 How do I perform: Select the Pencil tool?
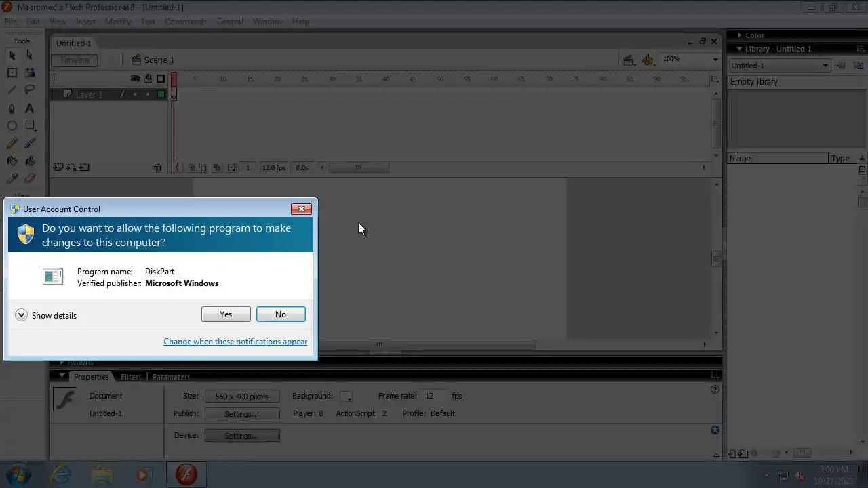[x=12, y=144]
